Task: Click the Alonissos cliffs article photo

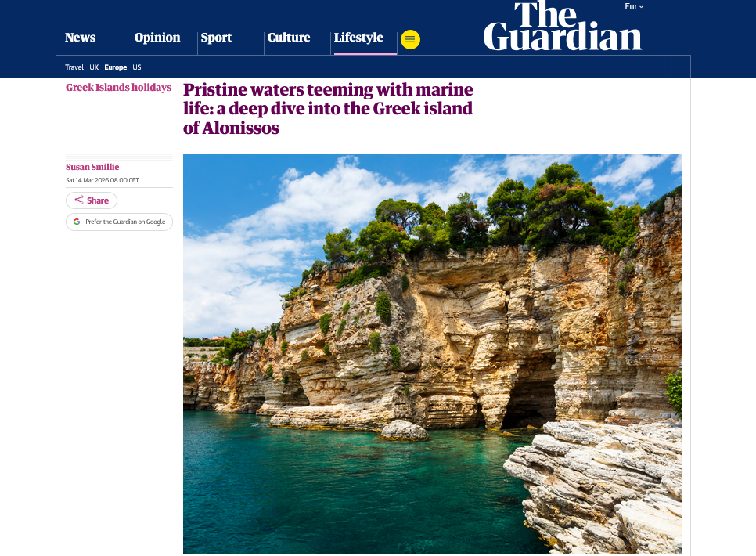Action: click(x=433, y=354)
